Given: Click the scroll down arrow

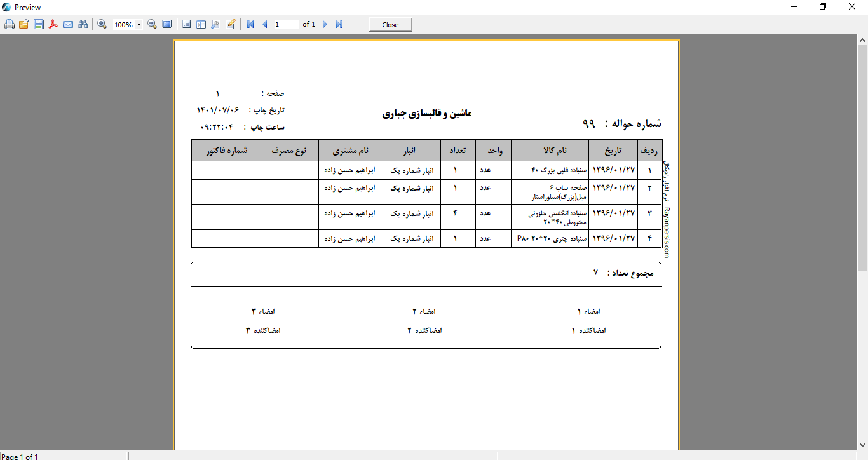Looking at the screenshot, I should coord(862,445).
